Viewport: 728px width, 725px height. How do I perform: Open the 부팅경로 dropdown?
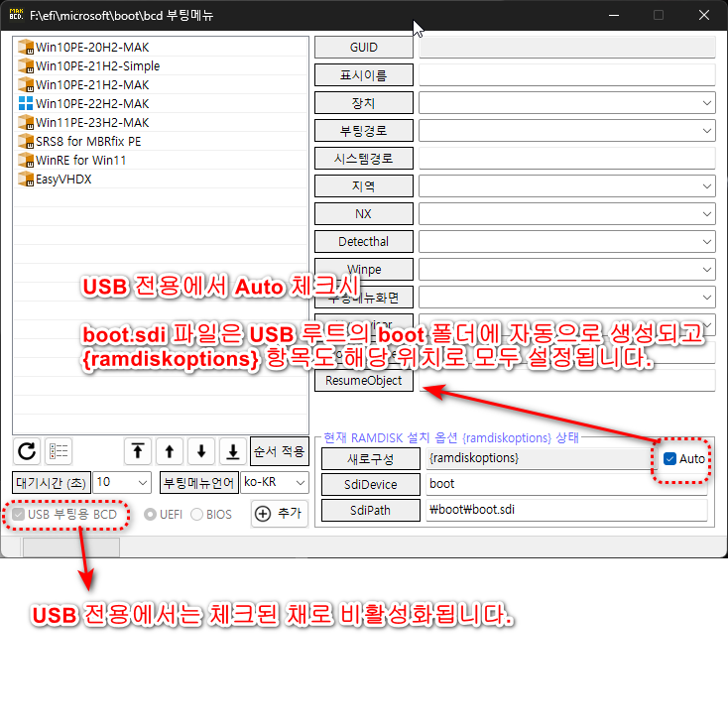pyautogui.click(x=567, y=131)
